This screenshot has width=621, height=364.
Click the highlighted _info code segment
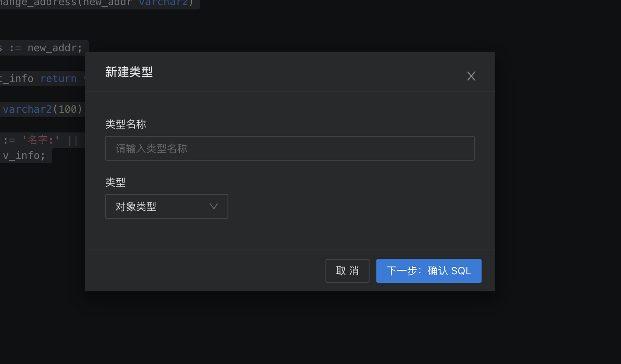pos(18,78)
